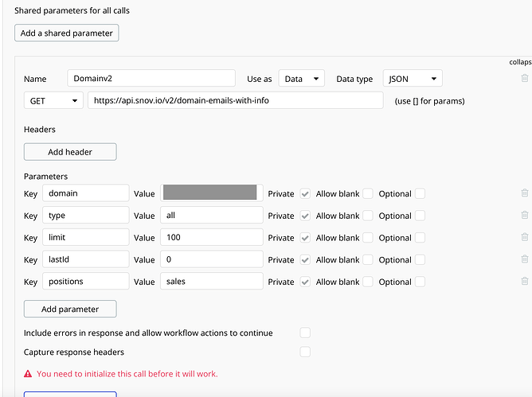The width and height of the screenshot is (532, 397).
Task: Toggle Capture response headers checkbox
Action: [305, 352]
